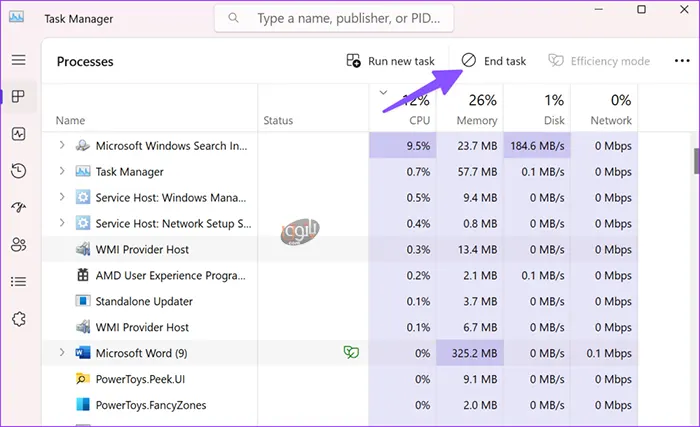This screenshot has width=700, height=427.
Task: Expand Microsoft Windows Search Indexer row
Action: (62, 146)
